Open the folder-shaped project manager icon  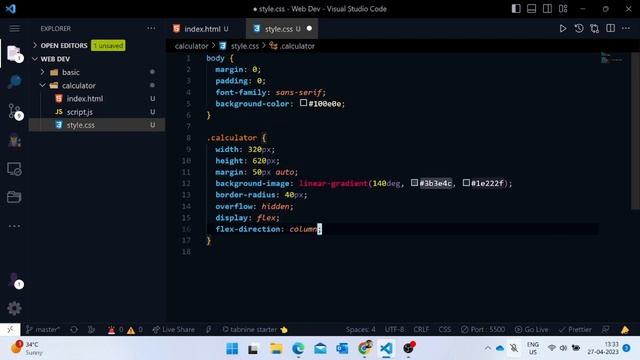(x=14, y=197)
